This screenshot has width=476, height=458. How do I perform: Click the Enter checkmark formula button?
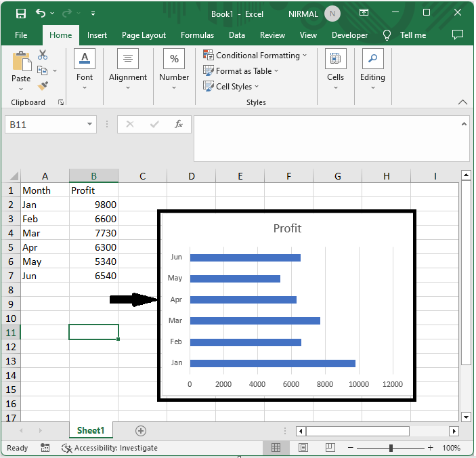coord(154,124)
